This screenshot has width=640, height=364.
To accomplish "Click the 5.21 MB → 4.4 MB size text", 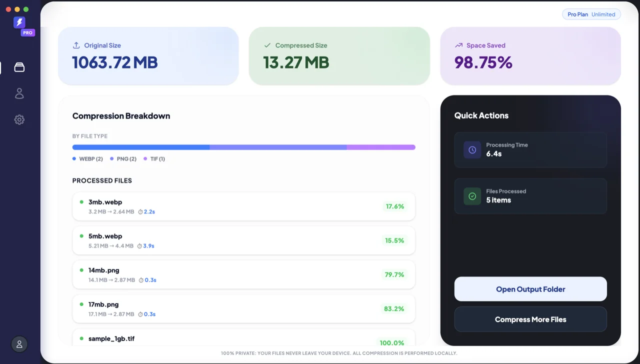I will coord(111,246).
